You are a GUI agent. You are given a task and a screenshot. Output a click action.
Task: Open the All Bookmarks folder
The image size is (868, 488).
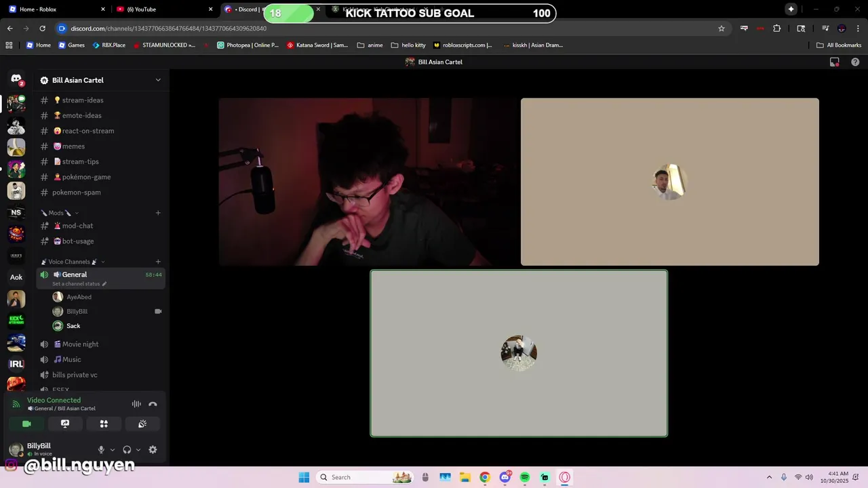click(x=839, y=45)
